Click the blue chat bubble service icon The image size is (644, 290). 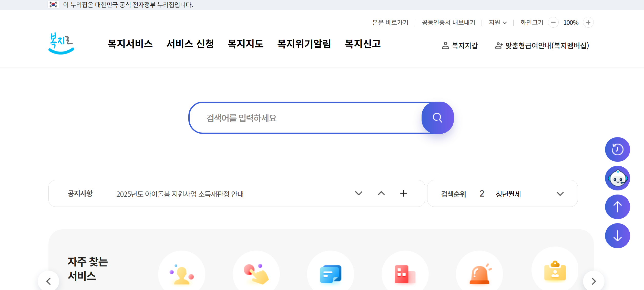coord(330,274)
